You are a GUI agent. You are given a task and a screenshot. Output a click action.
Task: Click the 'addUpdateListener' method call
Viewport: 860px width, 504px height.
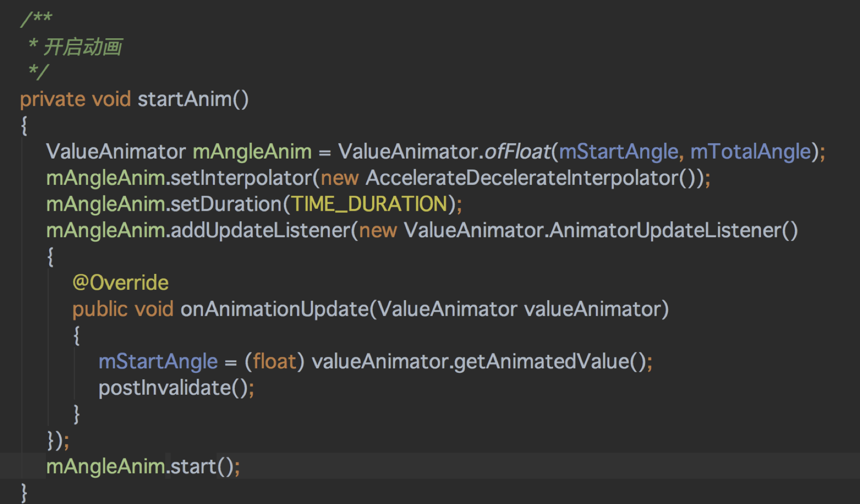261,230
